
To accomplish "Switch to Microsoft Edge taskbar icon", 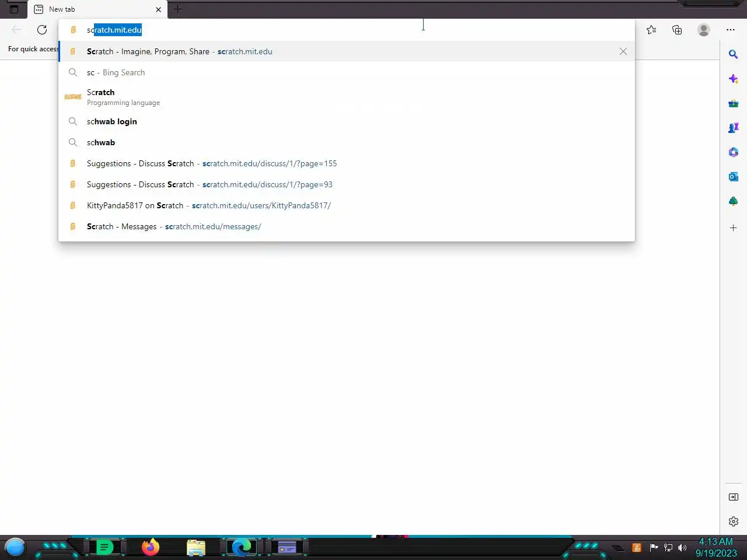I will pos(241,547).
